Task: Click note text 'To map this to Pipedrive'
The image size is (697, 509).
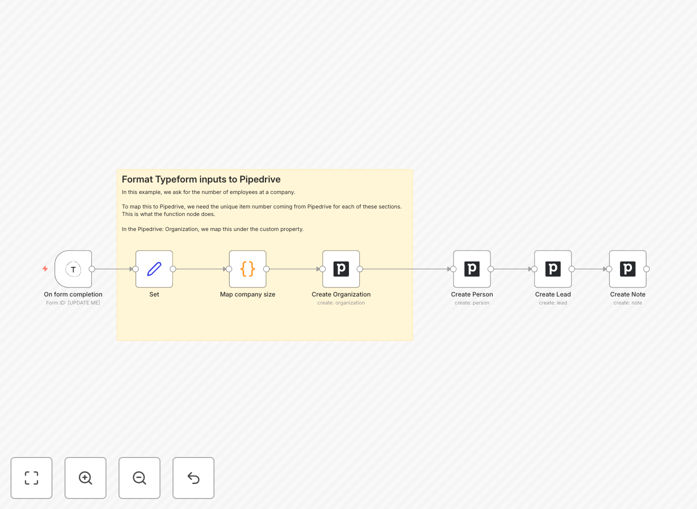Action: 153,207
